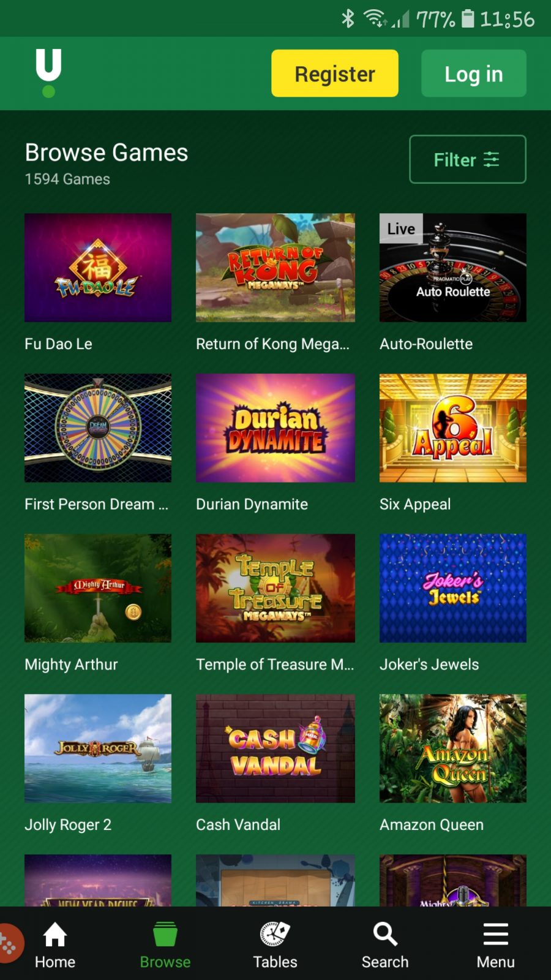This screenshot has width=551, height=980.
Task: Open the Six Appeal game
Action: (x=453, y=428)
